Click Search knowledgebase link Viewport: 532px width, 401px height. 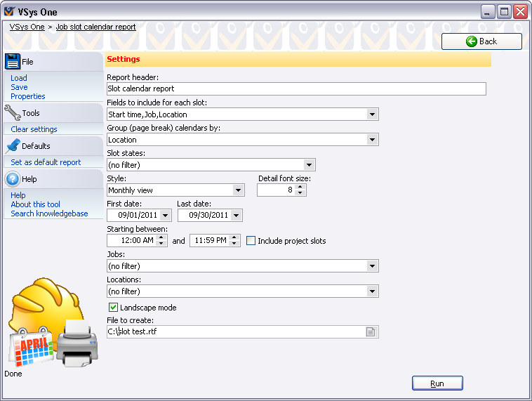coord(49,213)
